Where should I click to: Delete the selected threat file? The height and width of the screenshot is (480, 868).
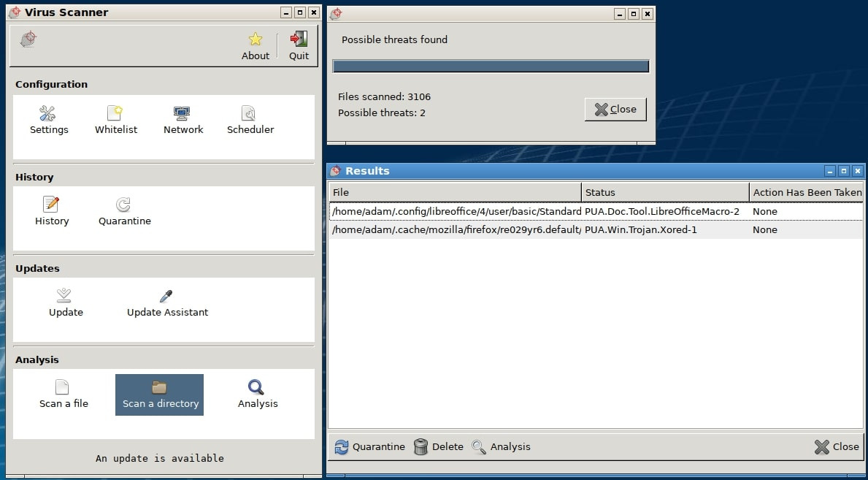[438, 447]
